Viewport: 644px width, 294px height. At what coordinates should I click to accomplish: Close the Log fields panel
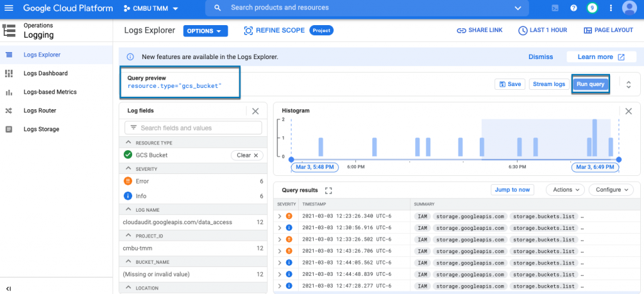255,111
